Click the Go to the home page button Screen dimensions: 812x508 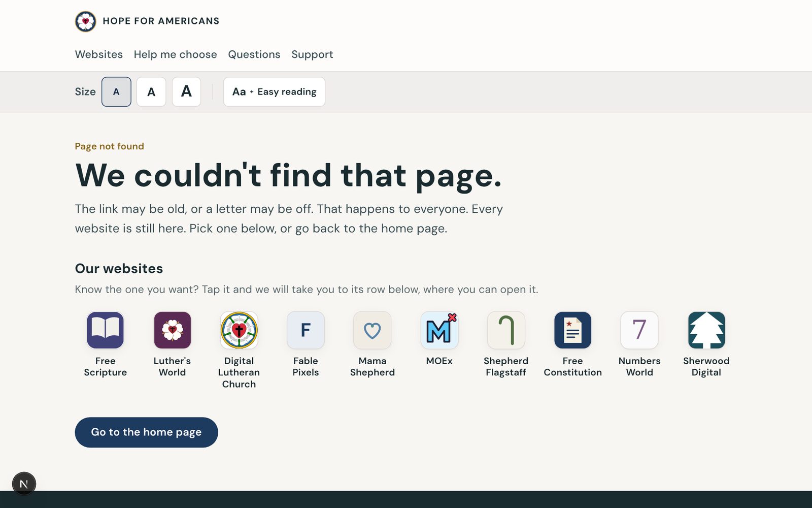click(146, 432)
